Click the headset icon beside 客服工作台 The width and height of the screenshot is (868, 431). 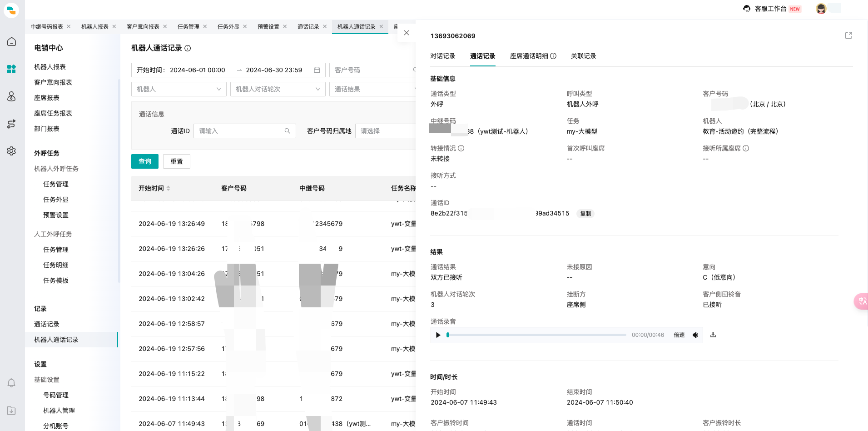(x=747, y=9)
